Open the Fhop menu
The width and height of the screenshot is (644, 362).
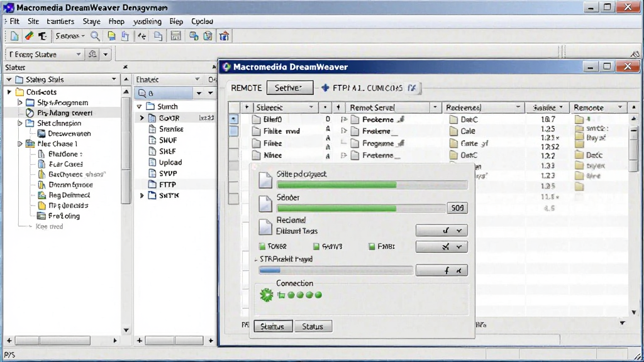(116, 21)
